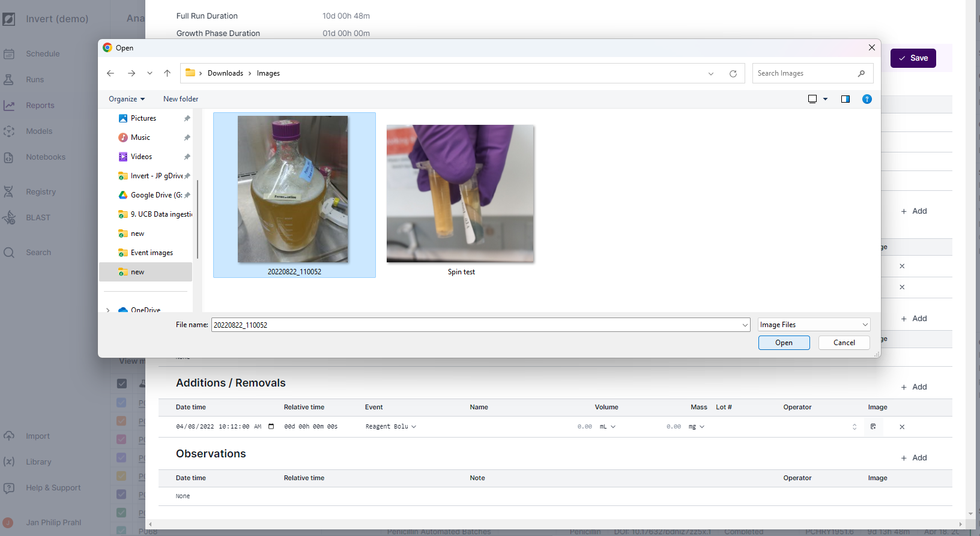980x536 pixels.
Task: Remove the Reagent Bolus row
Action: coord(901,427)
